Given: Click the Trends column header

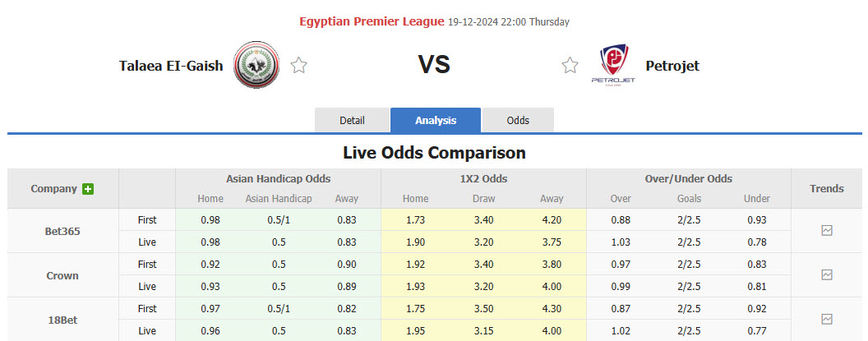Looking at the screenshot, I should (826, 189).
